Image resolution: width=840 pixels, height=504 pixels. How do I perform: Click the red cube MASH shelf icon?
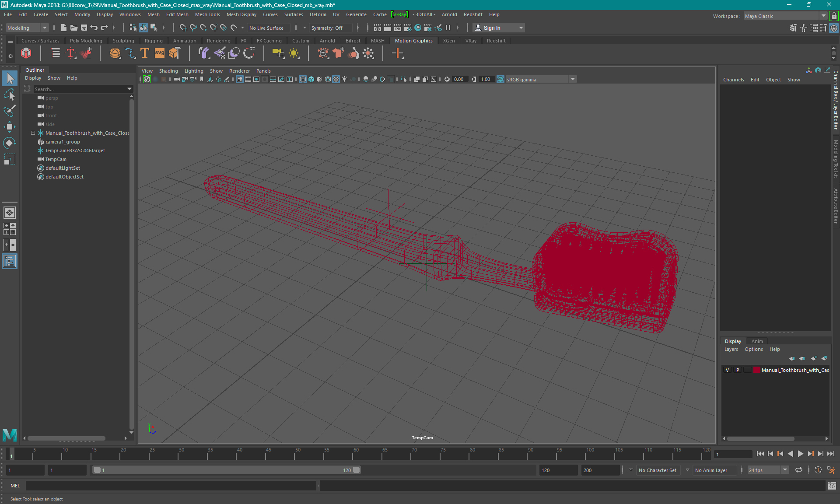26,53
